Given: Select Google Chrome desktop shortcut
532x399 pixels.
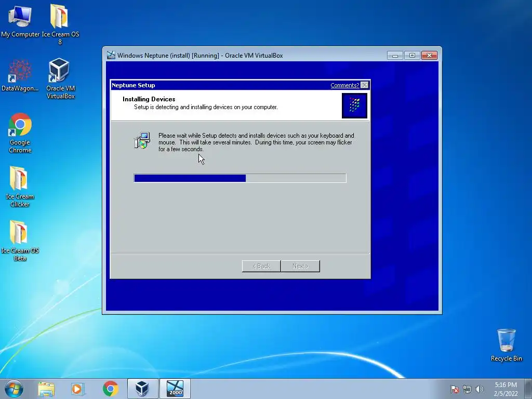Looking at the screenshot, I should (20, 133).
